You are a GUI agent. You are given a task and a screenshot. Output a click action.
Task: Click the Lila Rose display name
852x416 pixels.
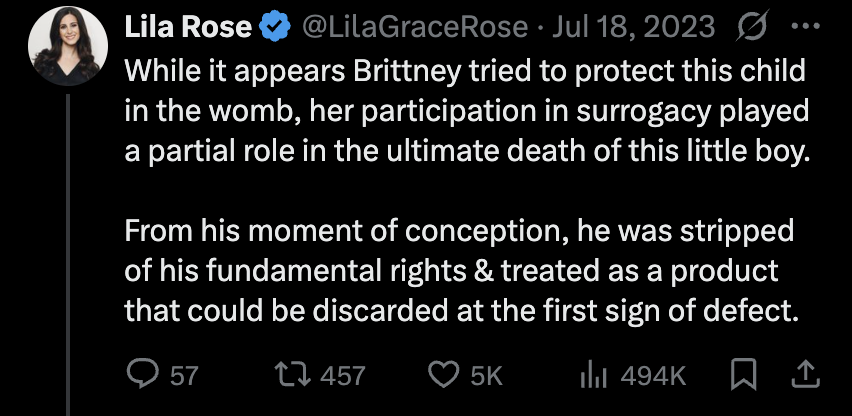(187, 30)
